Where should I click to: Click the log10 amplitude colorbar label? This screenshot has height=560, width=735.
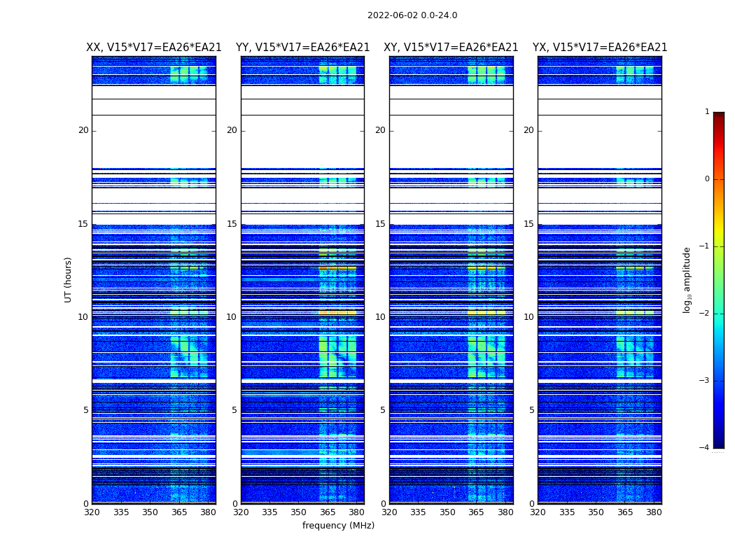(x=687, y=279)
